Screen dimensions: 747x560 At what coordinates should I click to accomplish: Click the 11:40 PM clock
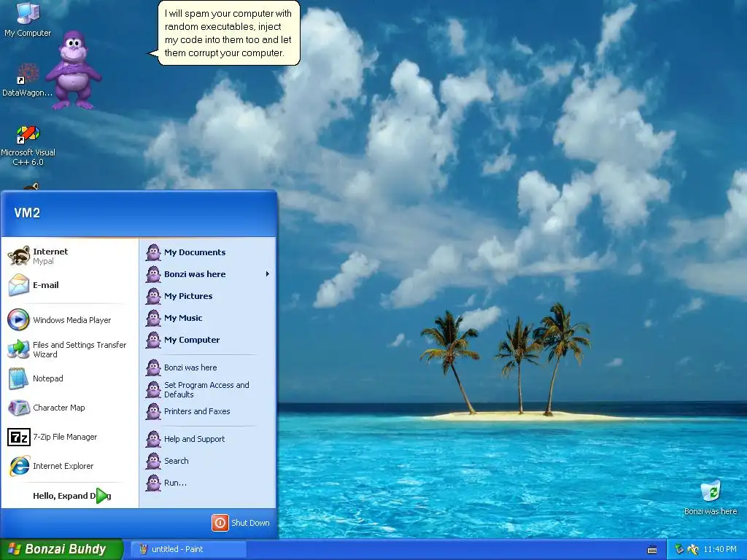[720, 549]
